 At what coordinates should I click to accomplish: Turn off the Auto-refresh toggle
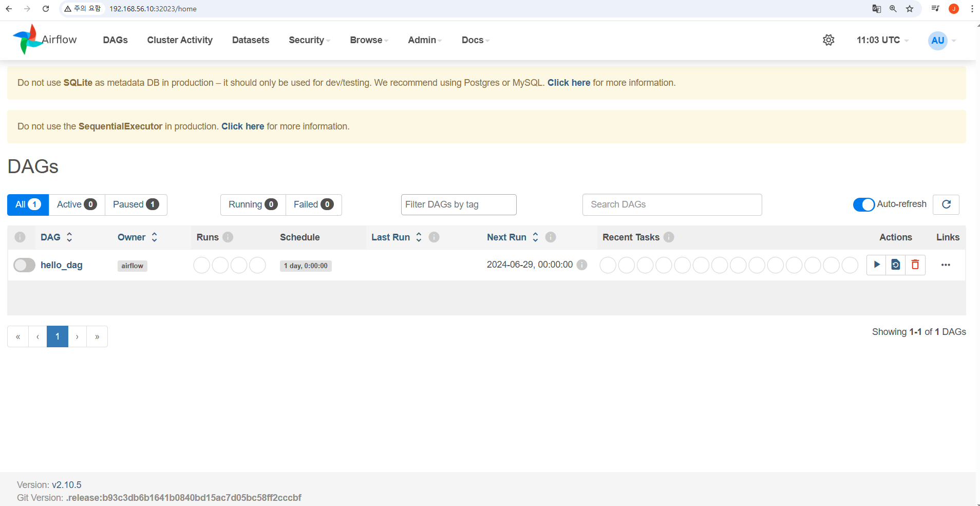tap(864, 204)
